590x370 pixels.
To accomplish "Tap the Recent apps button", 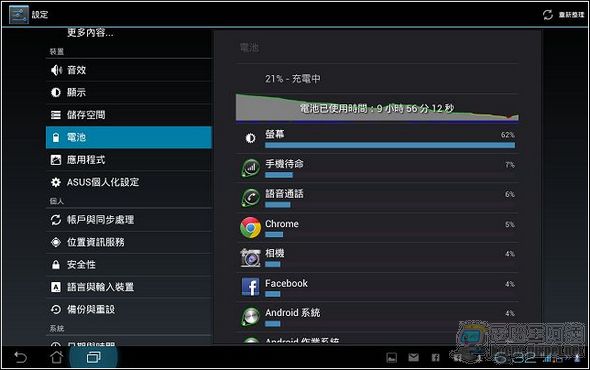I will click(93, 357).
